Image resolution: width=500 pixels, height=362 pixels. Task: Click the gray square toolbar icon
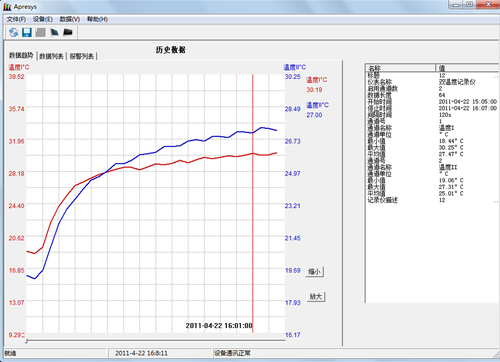(41, 32)
